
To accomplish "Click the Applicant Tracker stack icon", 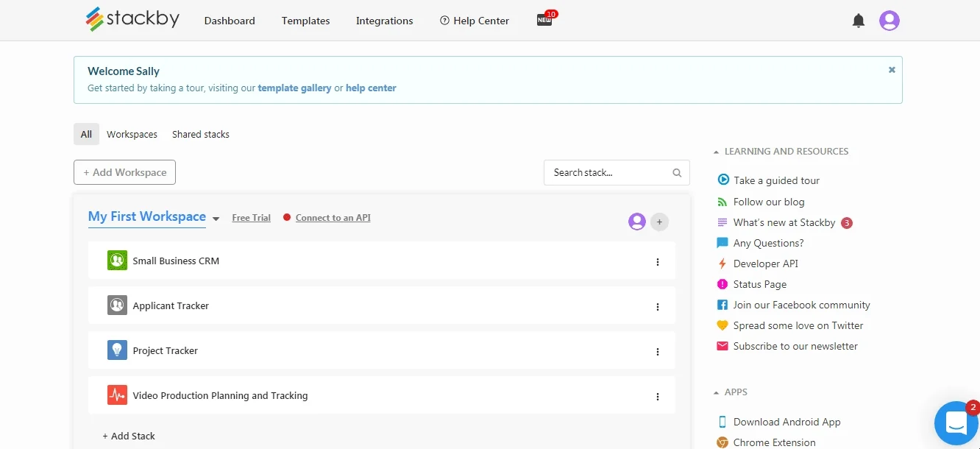I will [117, 305].
